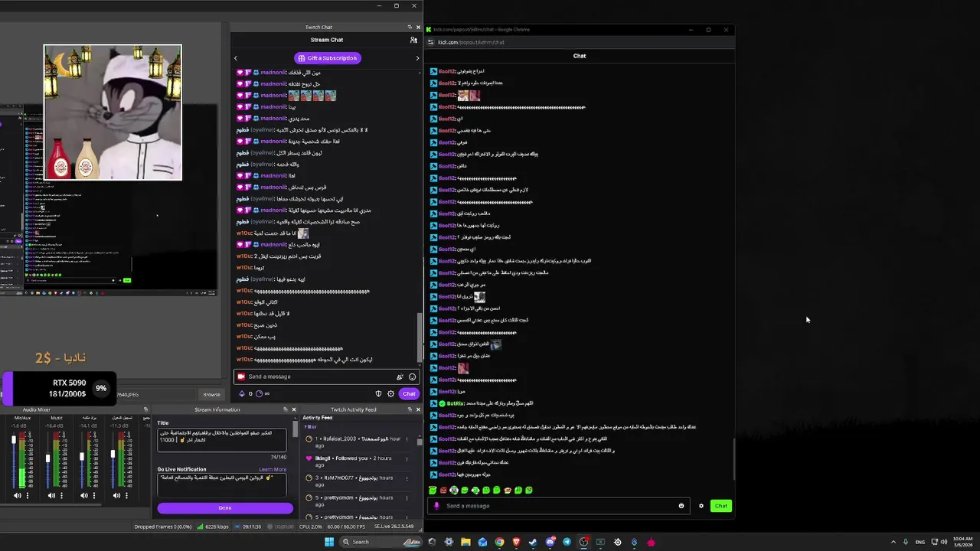Open the Community users icon in Stream Chat

(413, 40)
